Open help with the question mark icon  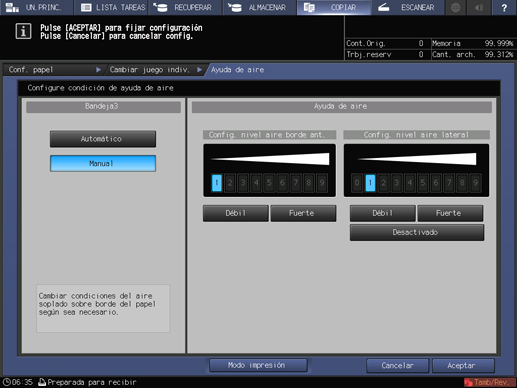[x=504, y=7]
